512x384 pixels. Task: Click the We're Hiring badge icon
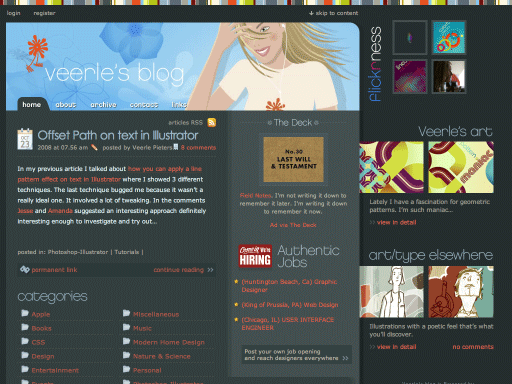point(255,256)
